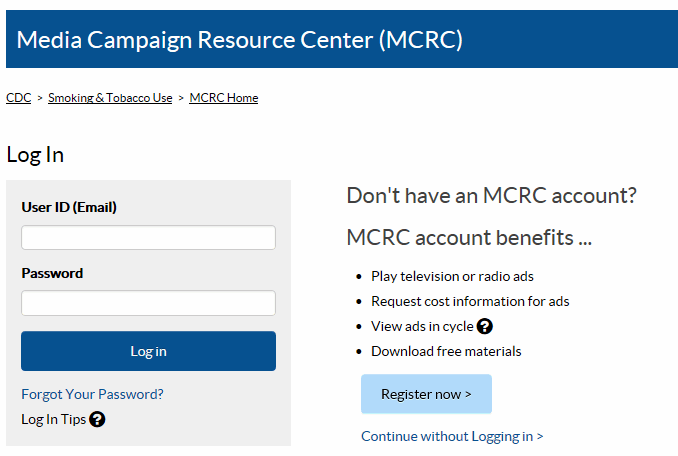Select the Password input box

[148, 303]
